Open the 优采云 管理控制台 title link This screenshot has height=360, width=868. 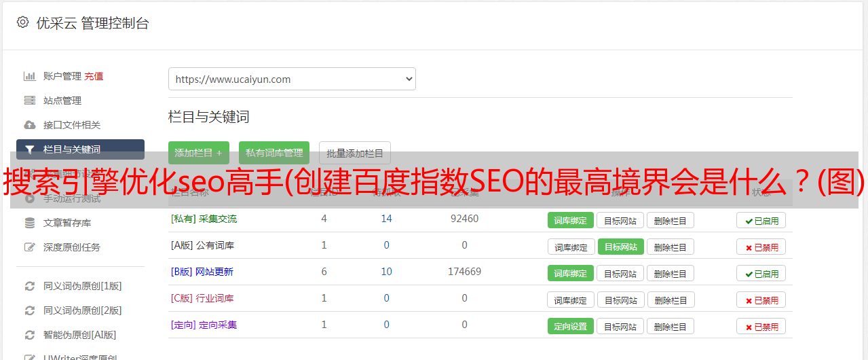point(92,23)
